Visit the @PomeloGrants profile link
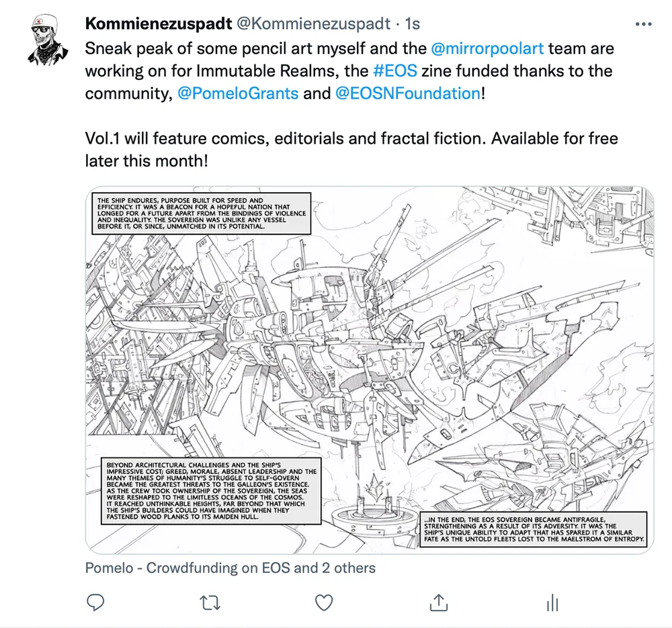 238,93
